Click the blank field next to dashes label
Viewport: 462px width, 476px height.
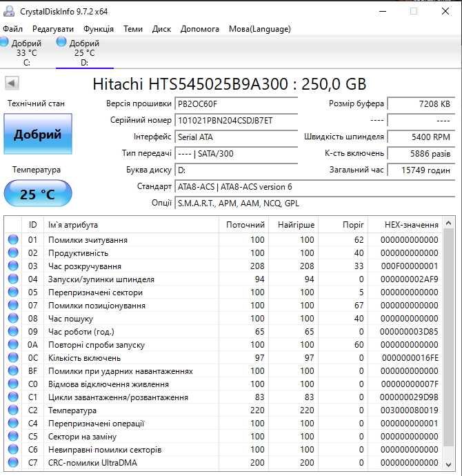421,121
